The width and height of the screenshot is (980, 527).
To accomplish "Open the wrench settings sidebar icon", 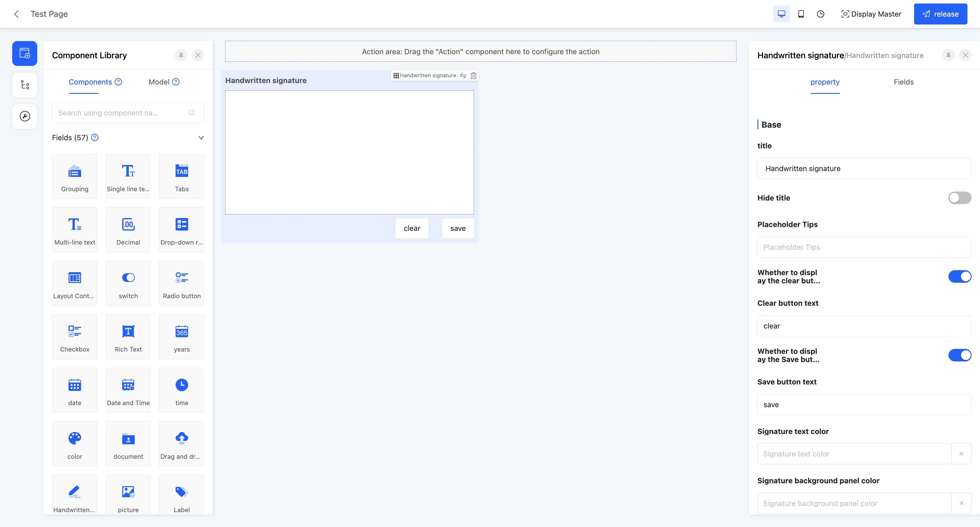I will [25, 116].
